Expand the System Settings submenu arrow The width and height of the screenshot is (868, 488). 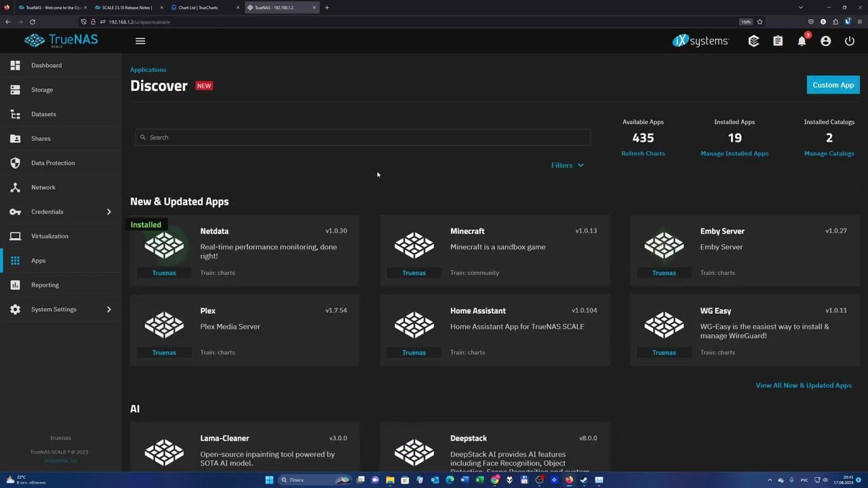click(x=108, y=309)
